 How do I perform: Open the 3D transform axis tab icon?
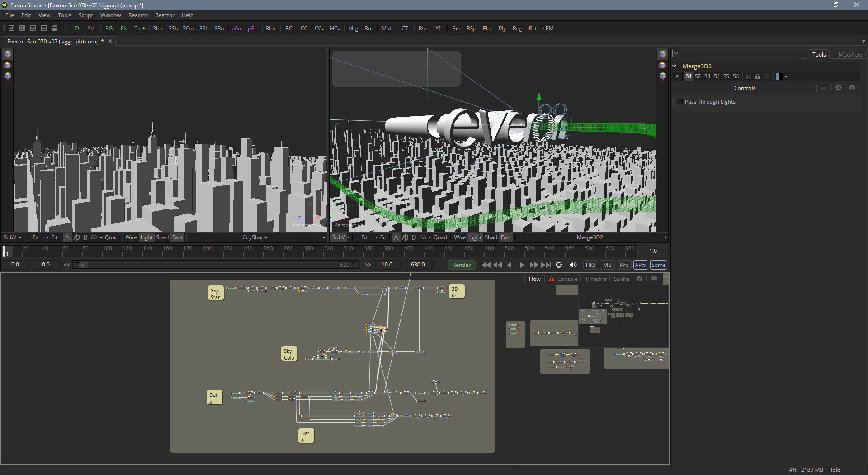click(x=824, y=88)
